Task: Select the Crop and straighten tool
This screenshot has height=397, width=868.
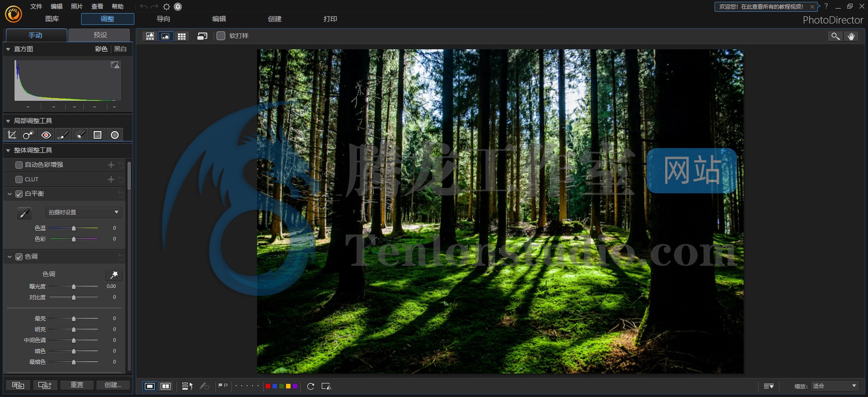Action: pyautogui.click(x=12, y=135)
